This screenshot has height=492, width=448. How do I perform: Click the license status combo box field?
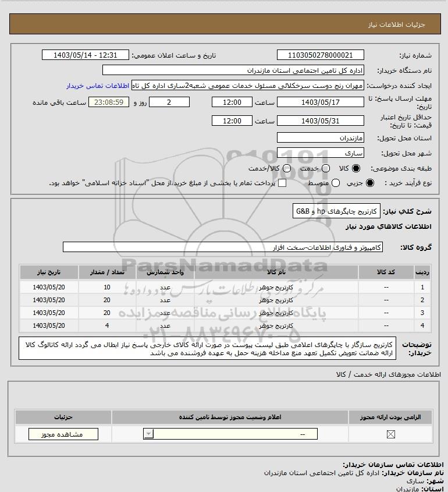[230, 434]
